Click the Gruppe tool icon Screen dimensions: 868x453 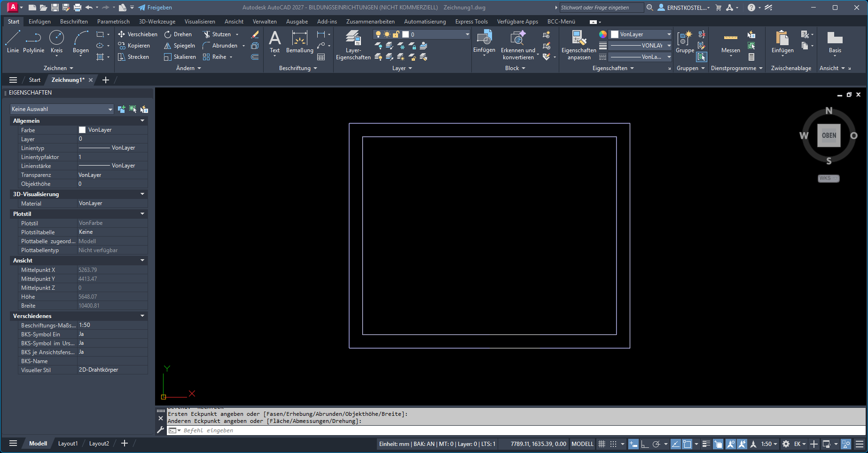coord(685,42)
